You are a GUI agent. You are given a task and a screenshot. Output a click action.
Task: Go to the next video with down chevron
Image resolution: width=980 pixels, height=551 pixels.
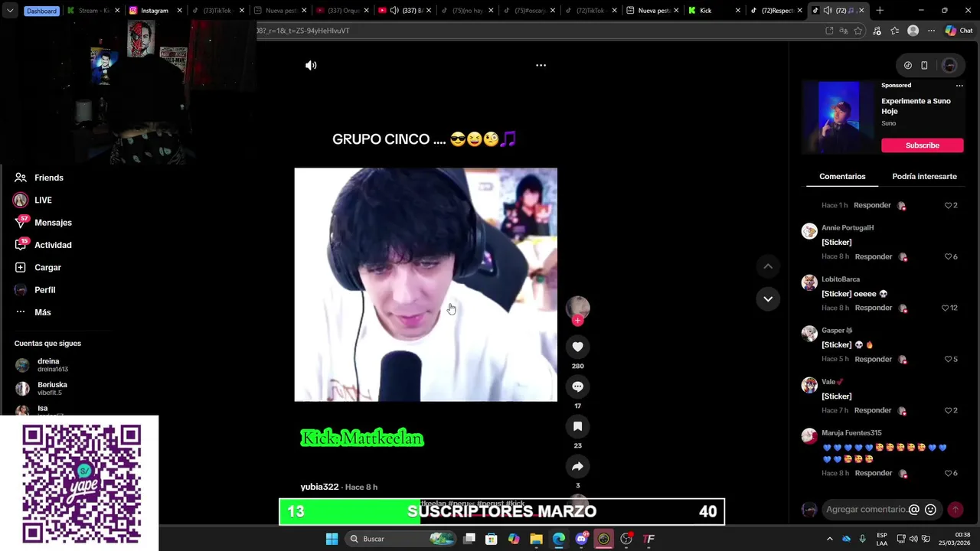pos(768,298)
